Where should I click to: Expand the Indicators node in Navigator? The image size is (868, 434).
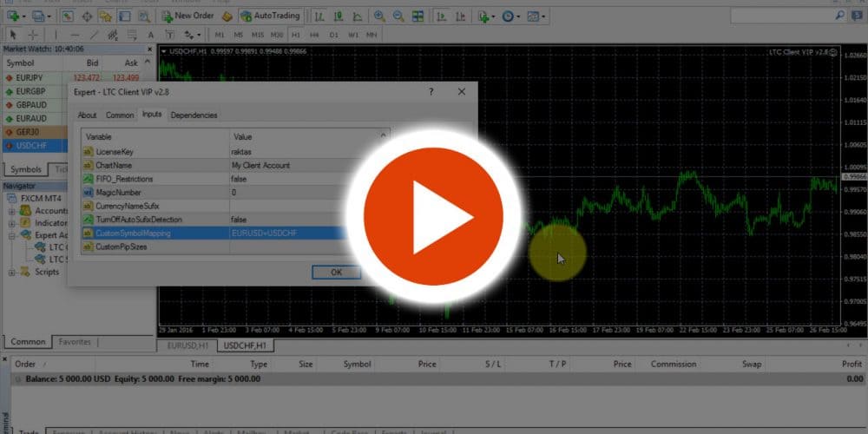pos(11,223)
